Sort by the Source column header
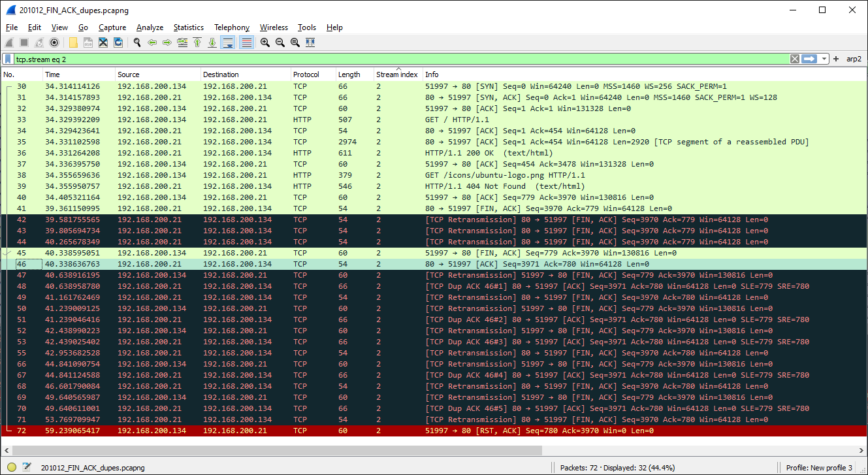868x475 pixels. 157,74
